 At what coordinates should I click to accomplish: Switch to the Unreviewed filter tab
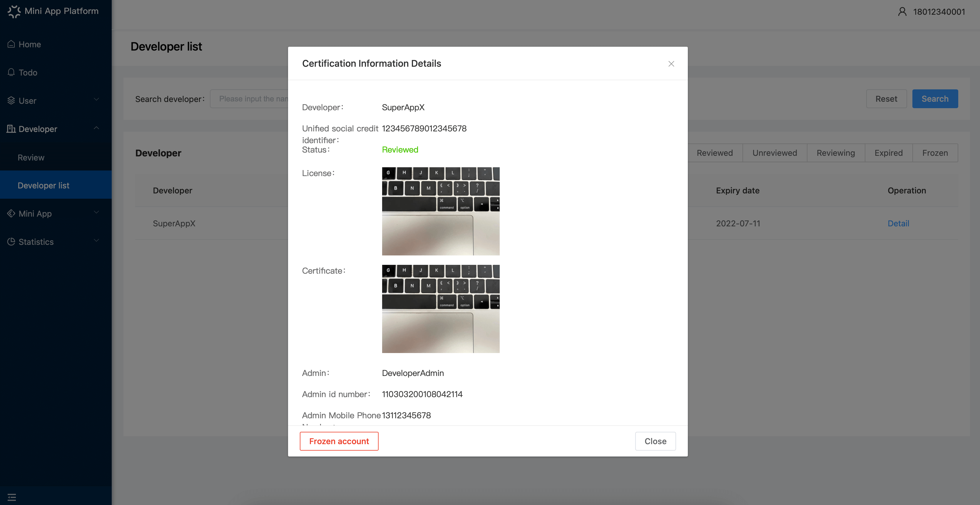coord(775,153)
